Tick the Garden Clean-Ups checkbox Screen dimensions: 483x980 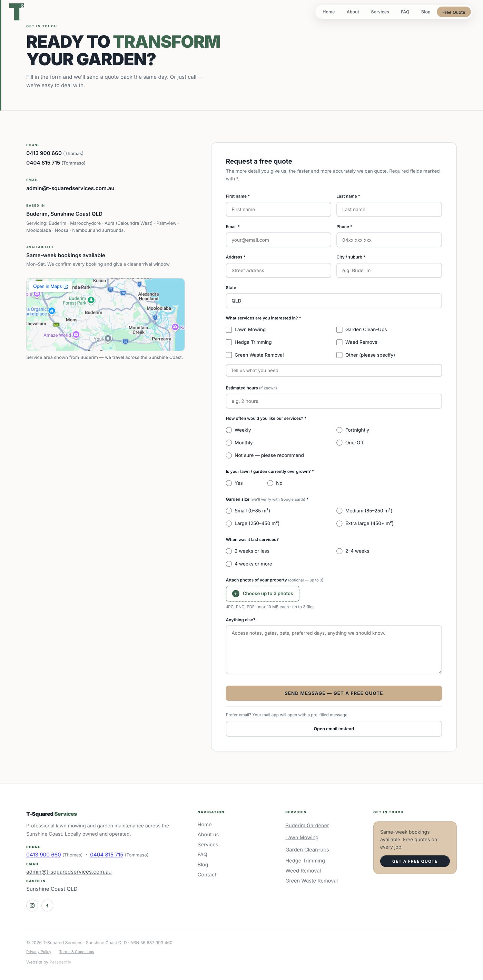(x=339, y=329)
